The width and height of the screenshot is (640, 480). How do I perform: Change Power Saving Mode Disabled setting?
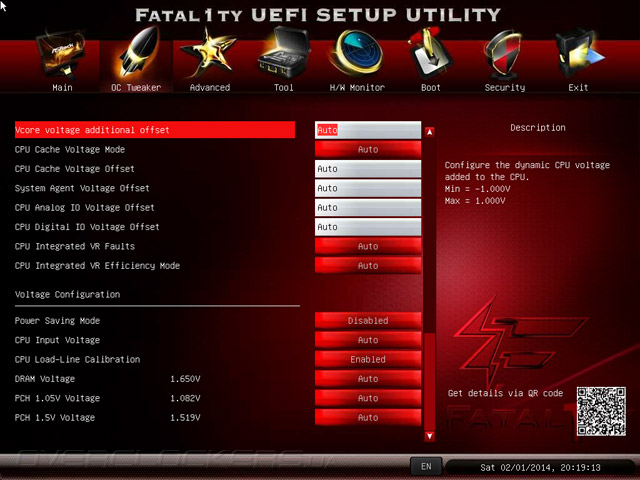point(368,320)
